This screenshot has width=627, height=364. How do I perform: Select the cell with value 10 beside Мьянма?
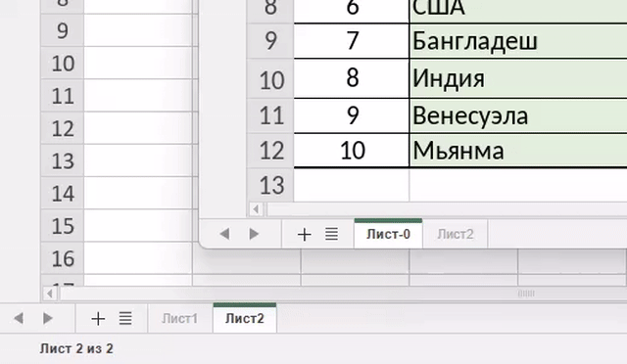(x=352, y=151)
